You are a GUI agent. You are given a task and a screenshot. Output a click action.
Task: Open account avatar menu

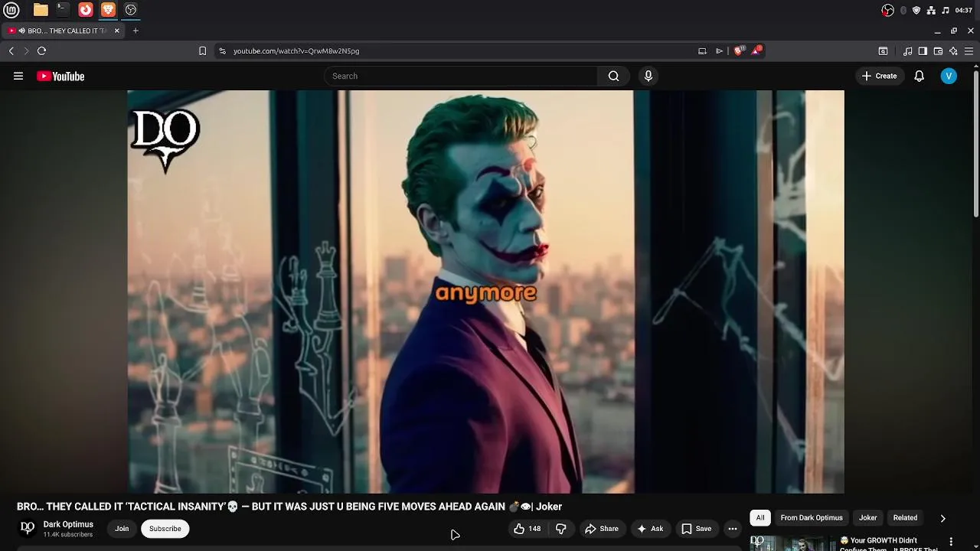(x=949, y=76)
